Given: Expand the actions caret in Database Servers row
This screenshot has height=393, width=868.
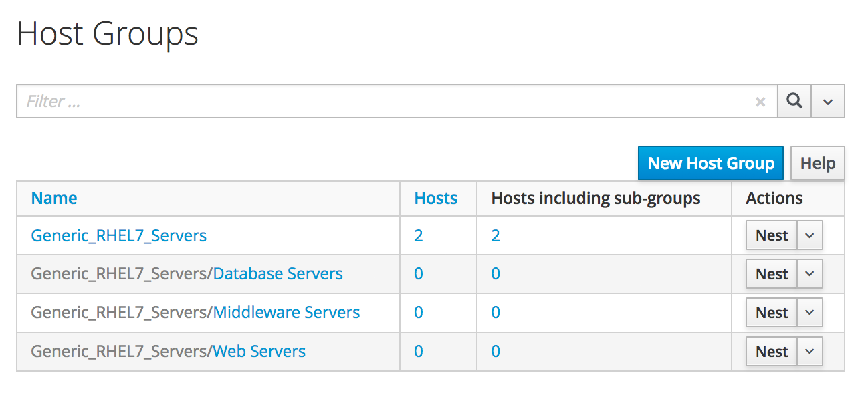Looking at the screenshot, I should (809, 274).
